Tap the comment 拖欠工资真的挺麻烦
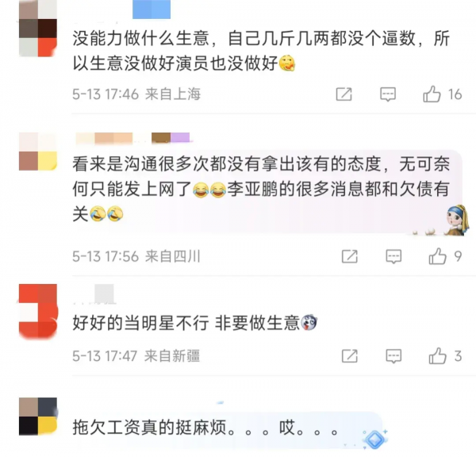The image size is (476, 457). (205, 428)
